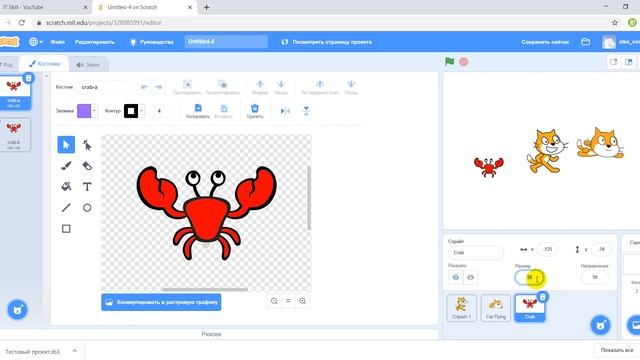
Task: Click the Flip horizontal icon
Action: click(285, 111)
